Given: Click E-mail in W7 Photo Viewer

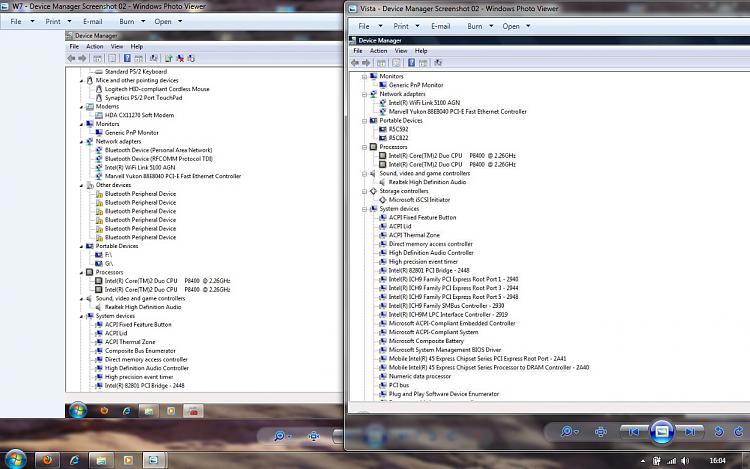Looking at the screenshot, I should point(92,22).
